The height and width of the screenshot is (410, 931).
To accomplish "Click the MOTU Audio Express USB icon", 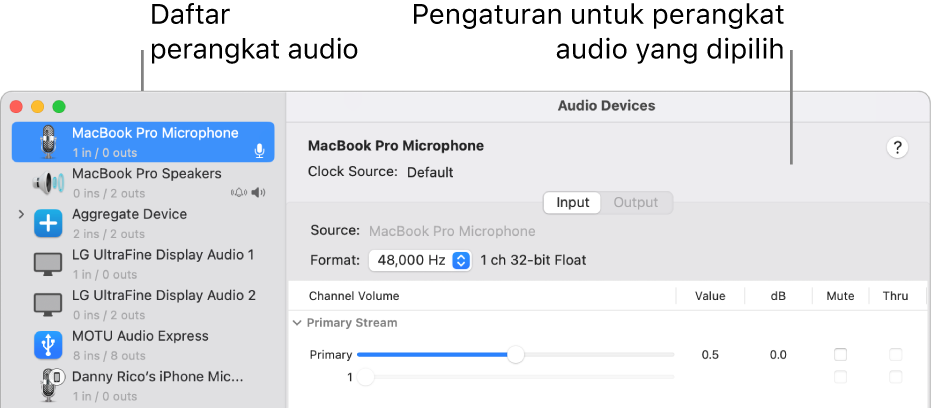I will pyautogui.click(x=48, y=345).
